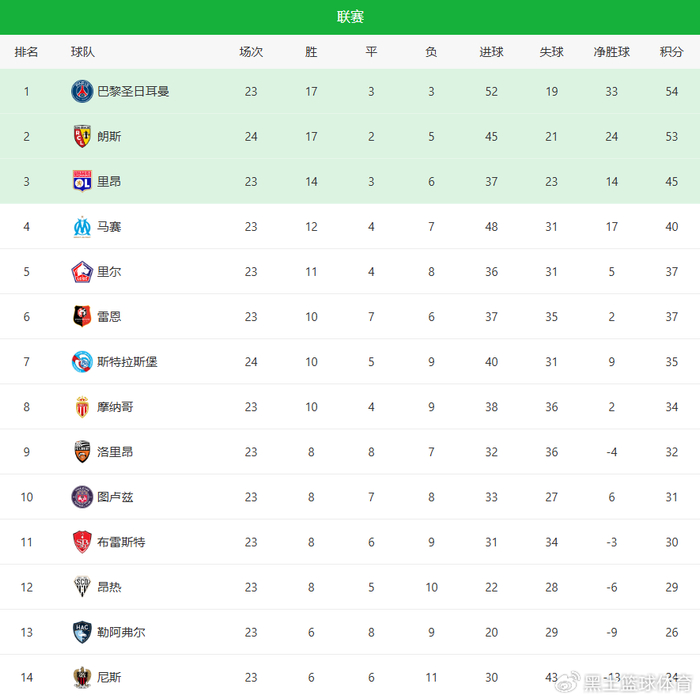The height and width of the screenshot is (699, 700).
Task: Click the 进球 column header
Action: coord(491,52)
